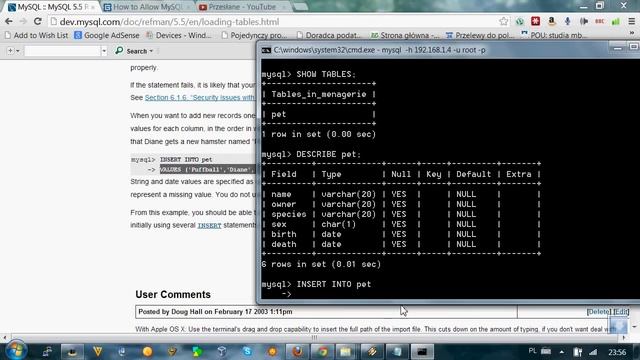The height and width of the screenshot is (360, 640).
Task: Click the PL language indicator
Action: tap(532, 351)
